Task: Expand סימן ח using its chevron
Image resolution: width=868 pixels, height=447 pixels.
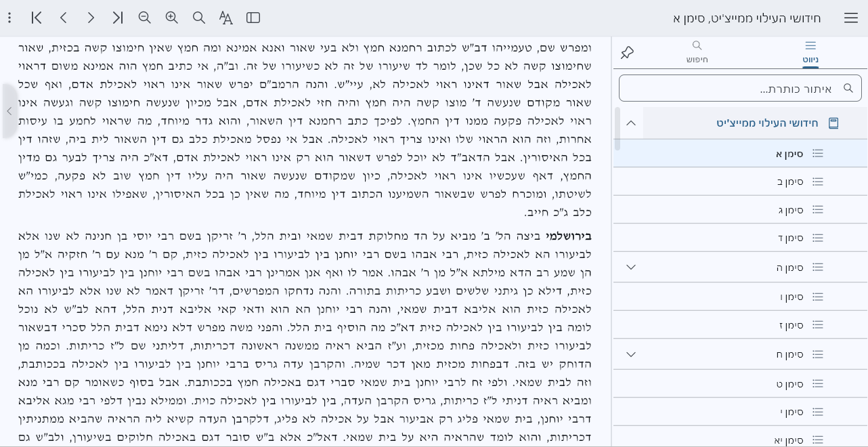Action: [x=630, y=354]
